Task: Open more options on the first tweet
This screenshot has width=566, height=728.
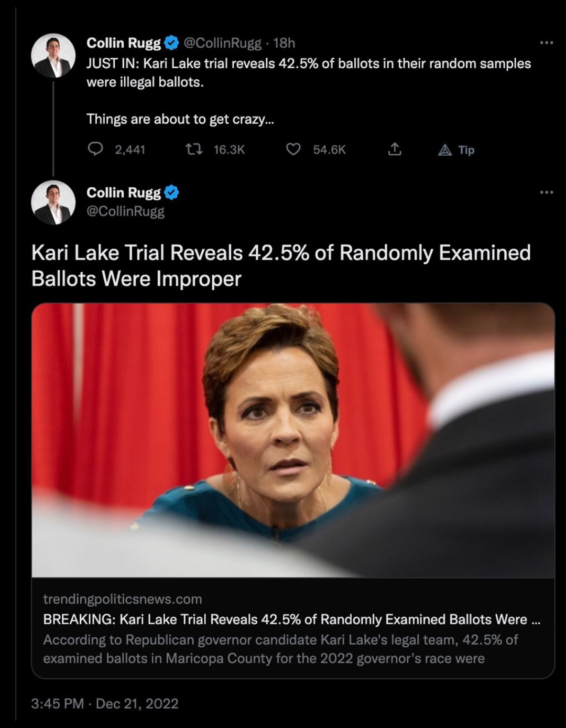Action: click(546, 42)
